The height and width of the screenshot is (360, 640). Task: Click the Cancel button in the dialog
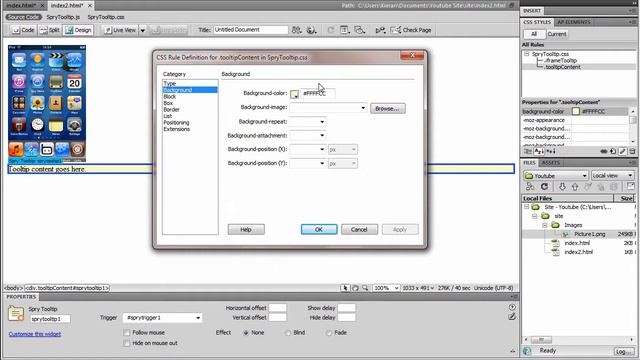(359, 229)
